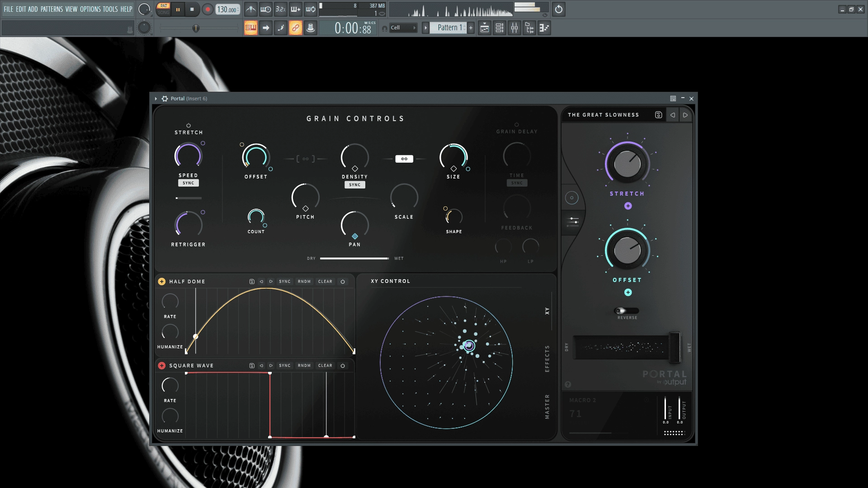868x488 pixels.
Task: Open the Pattern 1 selector
Action: pos(448,28)
